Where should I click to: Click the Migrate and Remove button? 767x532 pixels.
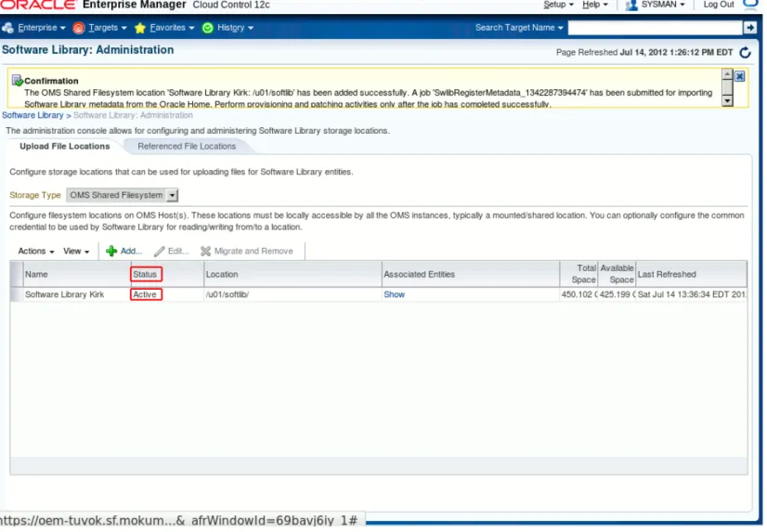click(248, 252)
